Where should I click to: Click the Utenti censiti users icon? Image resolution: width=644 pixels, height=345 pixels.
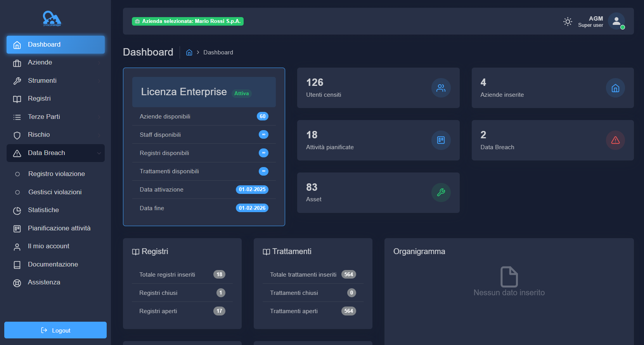pos(441,88)
